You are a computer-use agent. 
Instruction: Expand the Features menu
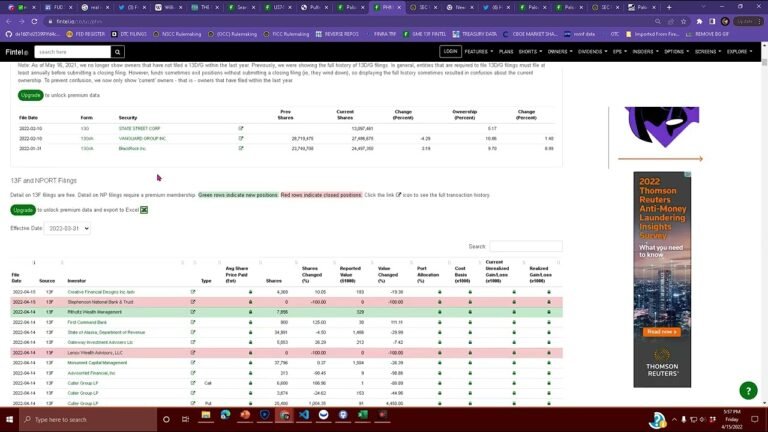coord(479,51)
